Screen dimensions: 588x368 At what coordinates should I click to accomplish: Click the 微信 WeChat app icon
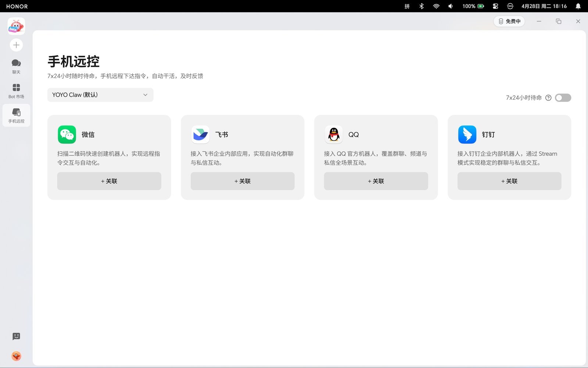click(67, 135)
